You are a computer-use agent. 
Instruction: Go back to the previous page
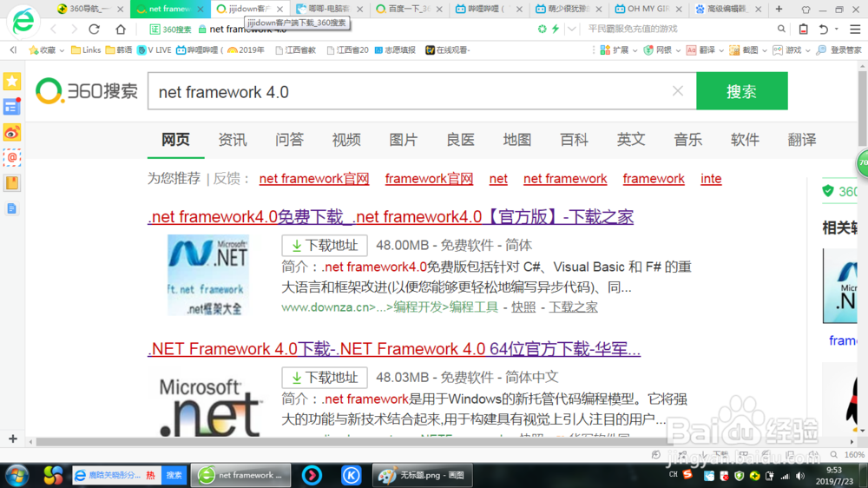point(54,29)
